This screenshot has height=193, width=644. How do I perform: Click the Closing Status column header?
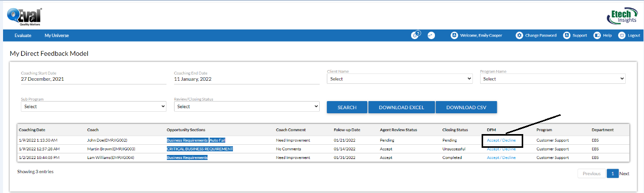[x=455, y=130]
